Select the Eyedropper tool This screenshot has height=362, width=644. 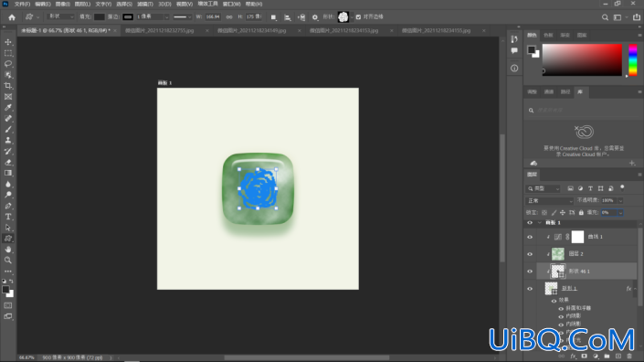[x=8, y=108]
